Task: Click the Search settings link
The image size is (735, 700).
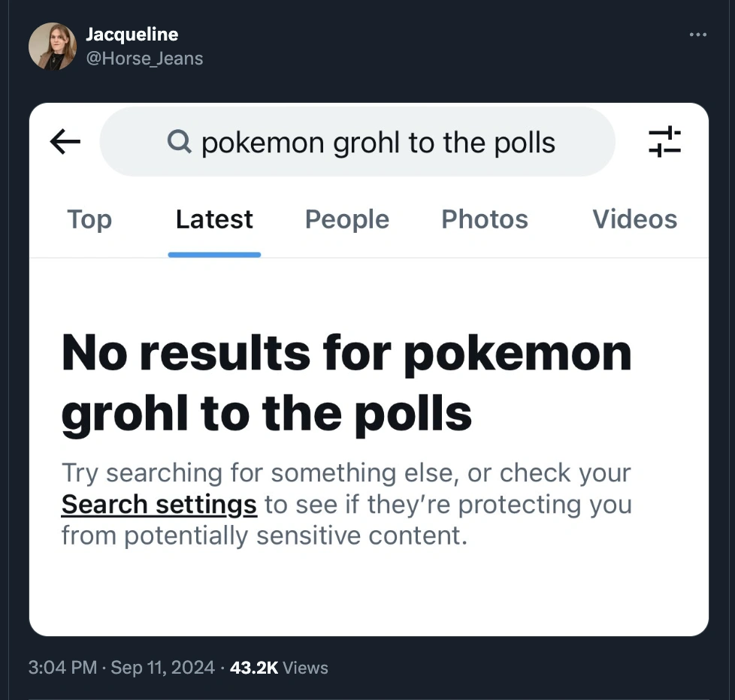Action: coord(159,504)
